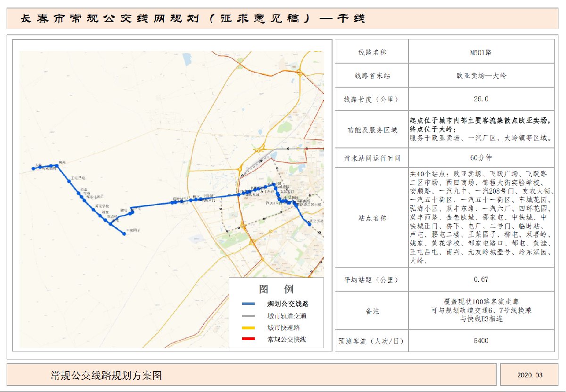Image resolution: width=566 pixels, height=392 pixels.
Task: Click the 欧亚卖场 terminal stop dot on map
Action: [x=309, y=224]
